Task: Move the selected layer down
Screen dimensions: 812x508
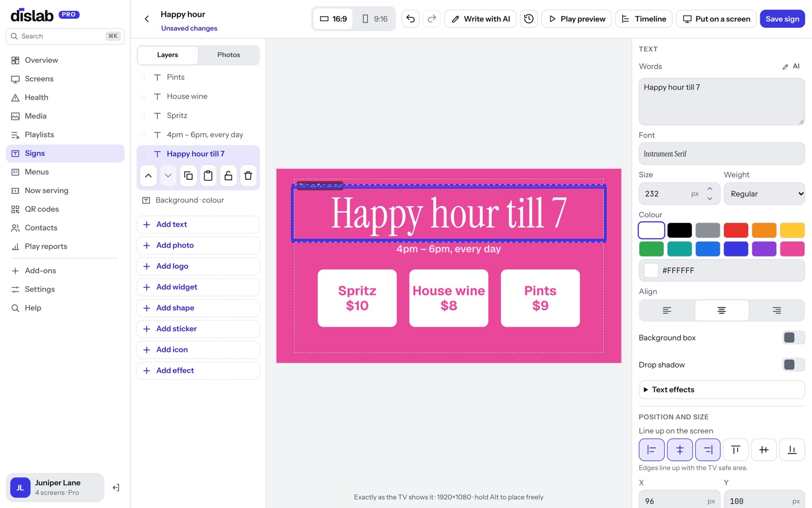Action: [x=168, y=176]
